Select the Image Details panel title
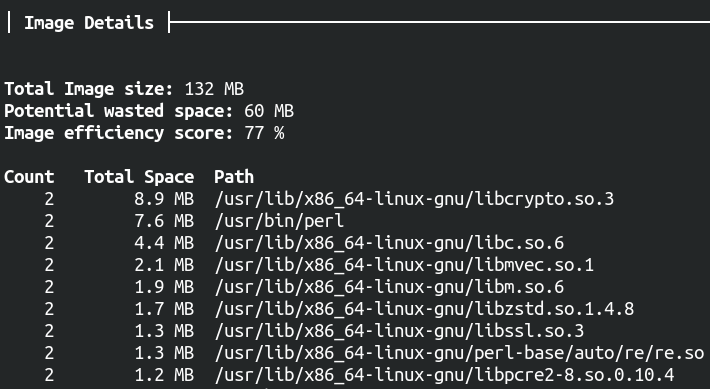This screenshot has width=710, height=389. point(89,23)
